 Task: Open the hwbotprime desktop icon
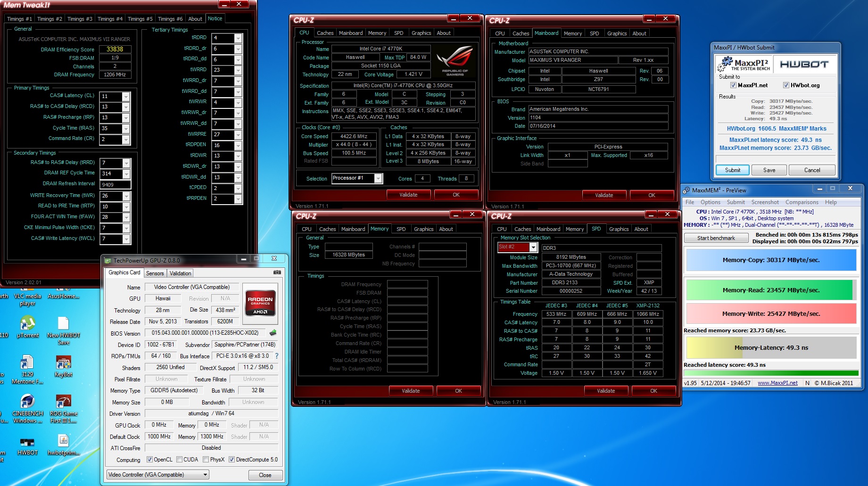63,445
